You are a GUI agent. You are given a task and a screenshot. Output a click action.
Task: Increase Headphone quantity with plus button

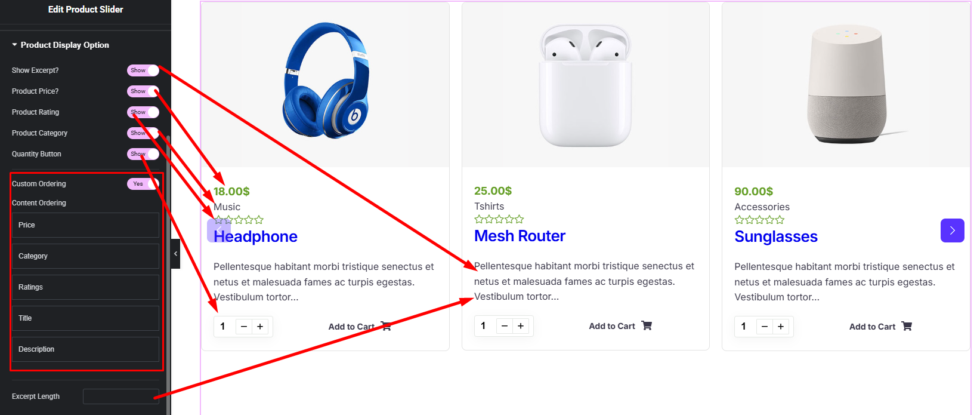click(260, 327)
